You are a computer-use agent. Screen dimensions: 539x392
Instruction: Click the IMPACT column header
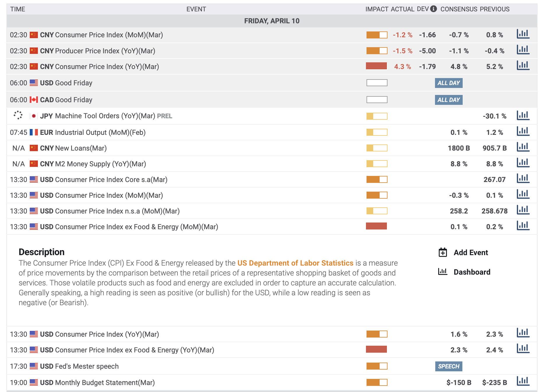point(377,9)
